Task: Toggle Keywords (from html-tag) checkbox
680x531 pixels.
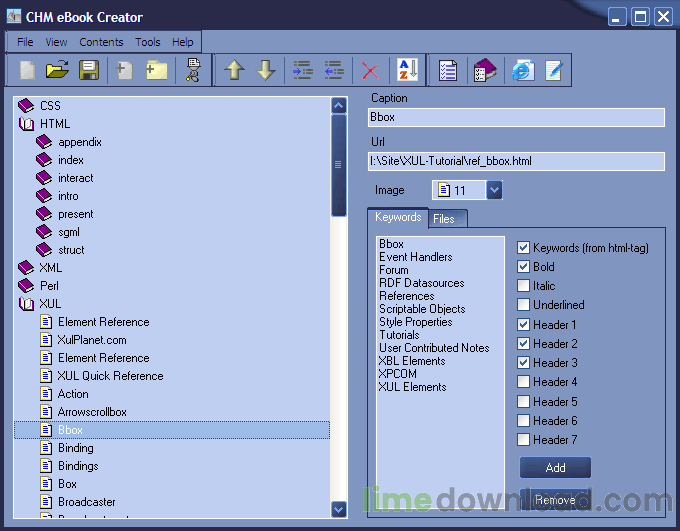Action: click(523, 248)
